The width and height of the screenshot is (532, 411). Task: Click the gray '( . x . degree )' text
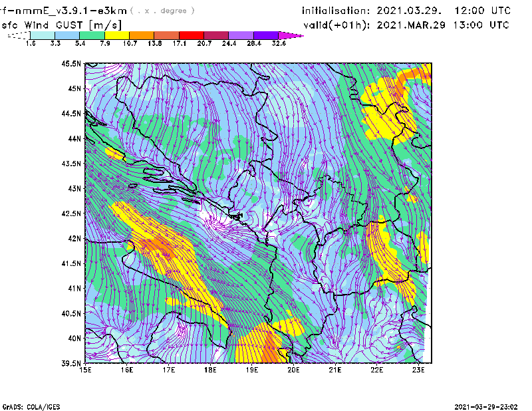point(162,11)
